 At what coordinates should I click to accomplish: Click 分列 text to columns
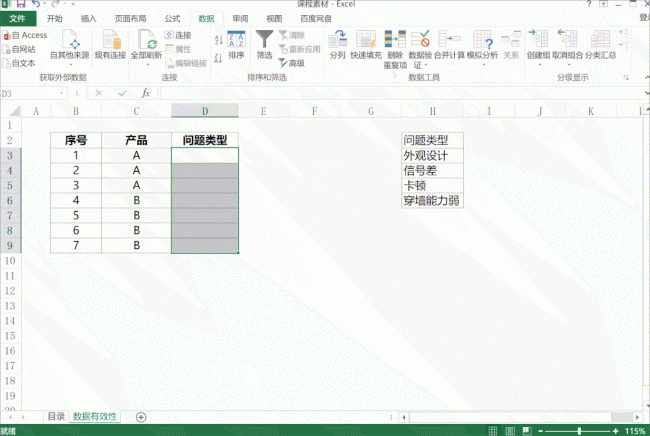[337, 45]
